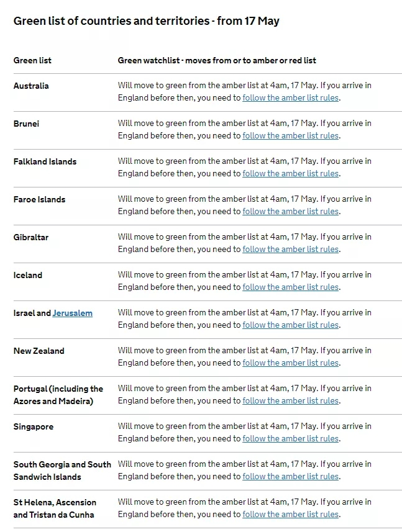Select the Iceland country name cell
The height and width of the screenshot is (532, 402).
(x=28, y=275)
